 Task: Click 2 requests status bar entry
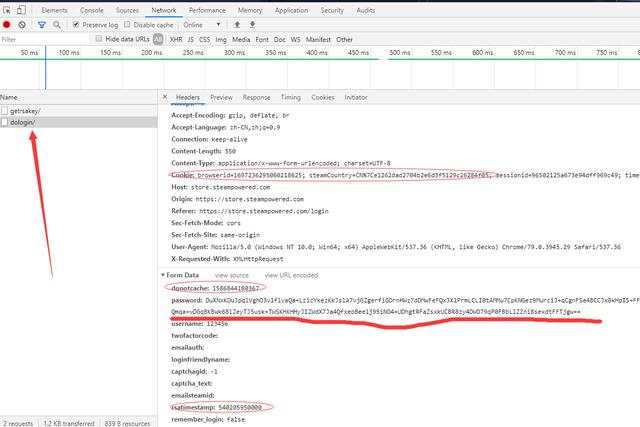pos(18,423)
